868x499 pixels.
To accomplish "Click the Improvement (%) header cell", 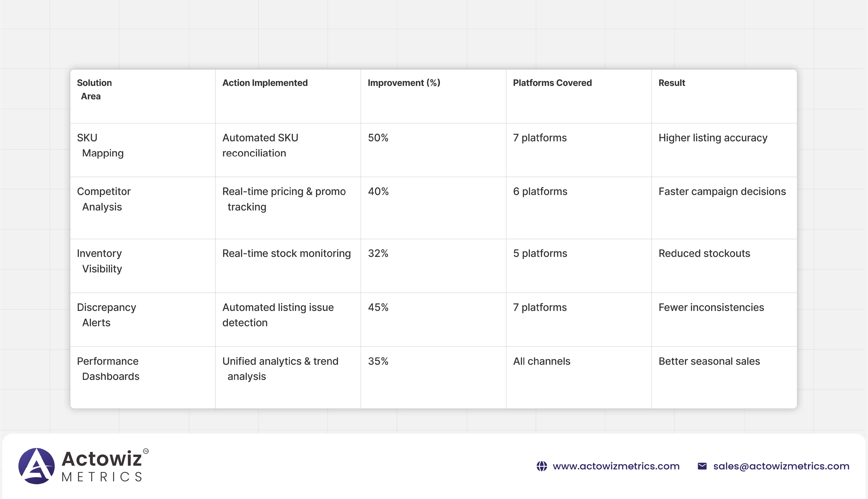I will pyautogui.click(x=404, y=83).
